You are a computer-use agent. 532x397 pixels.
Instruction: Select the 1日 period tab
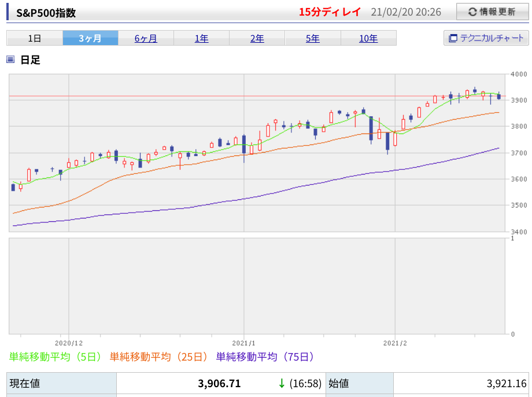pos(35,38)
